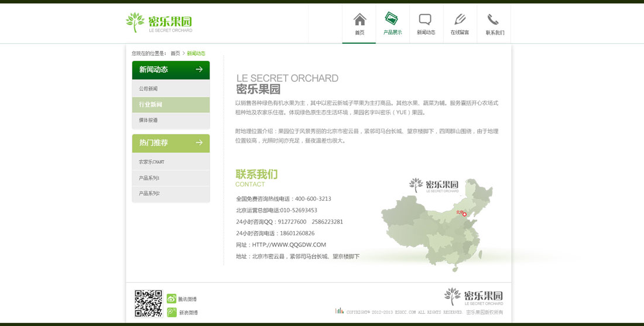This screenshot has width=644, height=326.
Task: Select the 首页 navigation label
Action: click(360, 32)
